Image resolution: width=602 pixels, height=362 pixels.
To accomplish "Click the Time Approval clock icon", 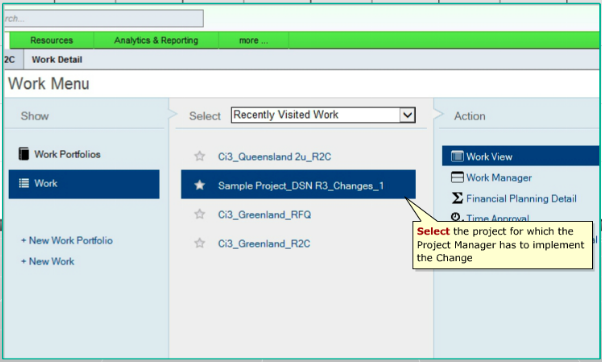I will [x=456, y=217].
